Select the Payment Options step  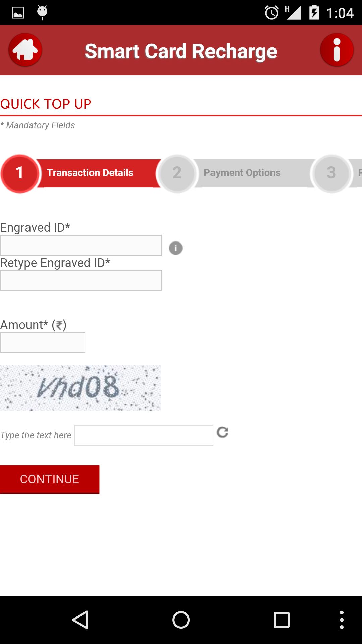click(x=242, y=173)
